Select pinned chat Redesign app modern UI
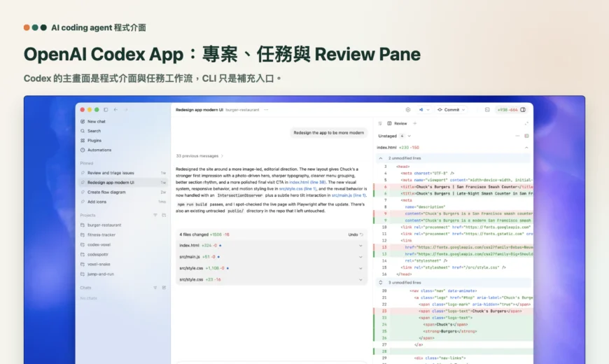 click(x=122, y=183)
